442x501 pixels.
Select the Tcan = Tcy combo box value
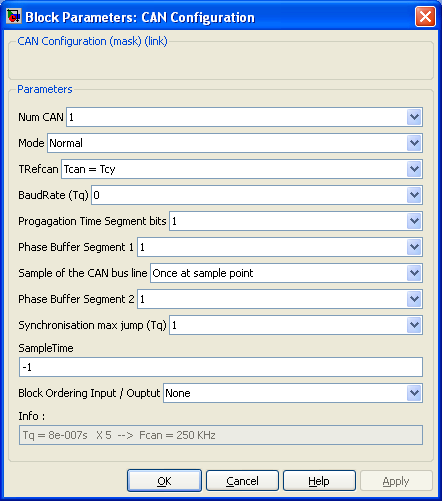point(89,169)
